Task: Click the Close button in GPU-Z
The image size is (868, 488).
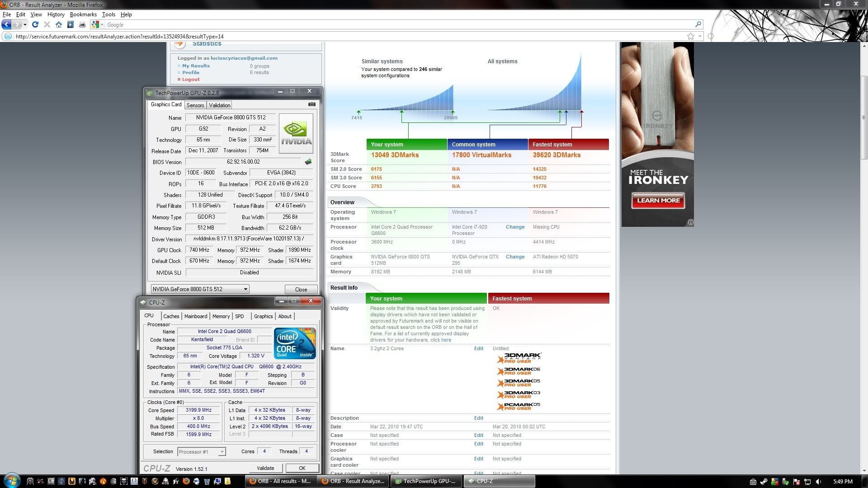Action: tap(301, 289)
